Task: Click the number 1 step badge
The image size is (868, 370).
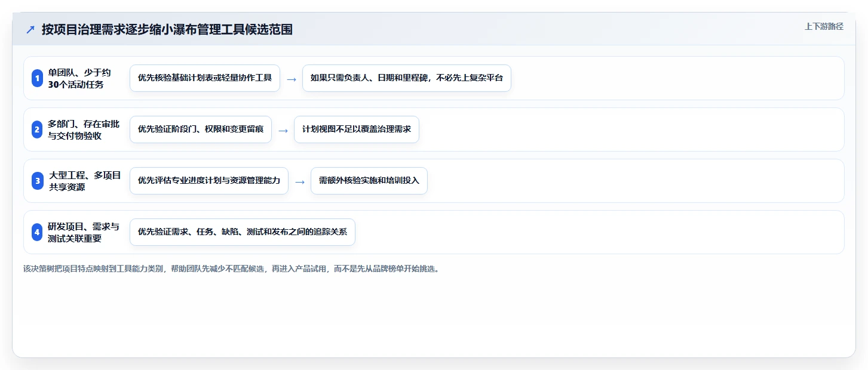Action: tap(37, 78)
